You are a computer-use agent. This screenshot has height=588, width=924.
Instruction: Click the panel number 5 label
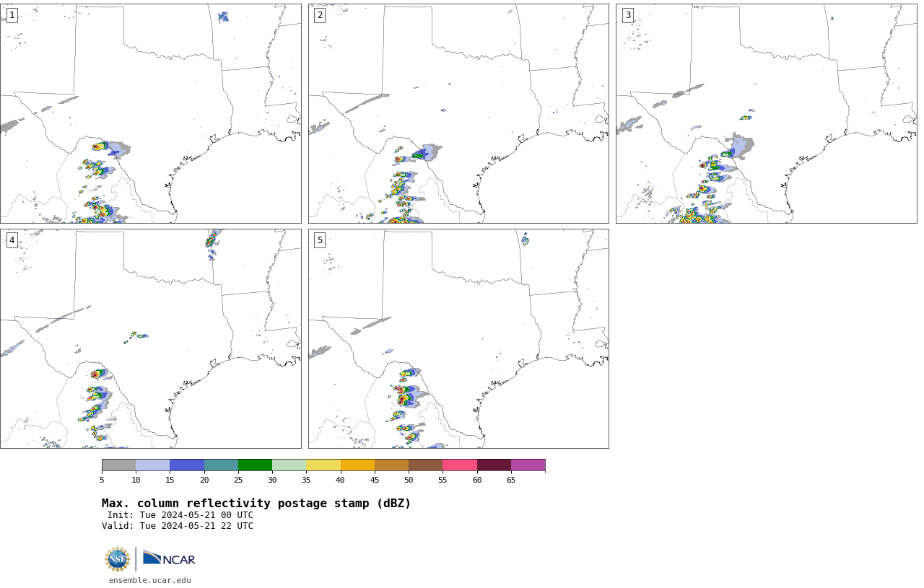coord(320,240)
